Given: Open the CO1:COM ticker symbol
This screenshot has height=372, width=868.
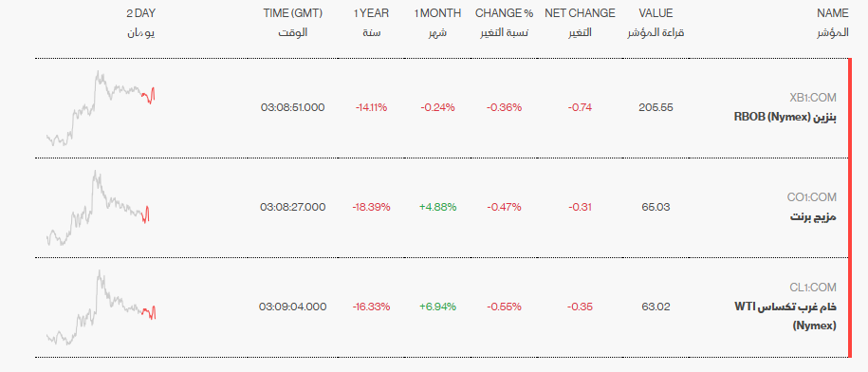Looking at the screenshot, I should 812,197.
